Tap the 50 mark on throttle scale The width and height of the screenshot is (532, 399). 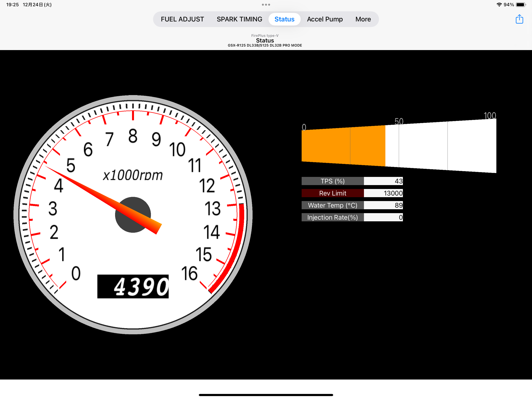[x=399, y=122]
